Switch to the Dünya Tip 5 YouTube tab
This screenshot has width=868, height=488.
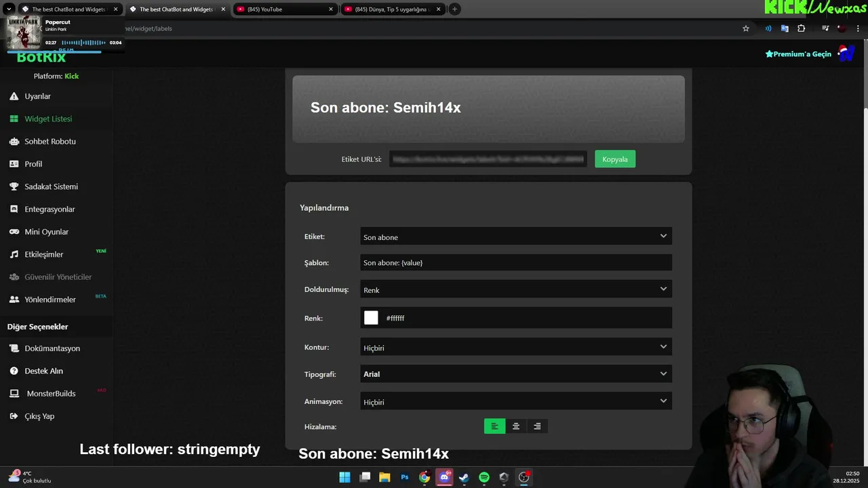click(393, 9)
